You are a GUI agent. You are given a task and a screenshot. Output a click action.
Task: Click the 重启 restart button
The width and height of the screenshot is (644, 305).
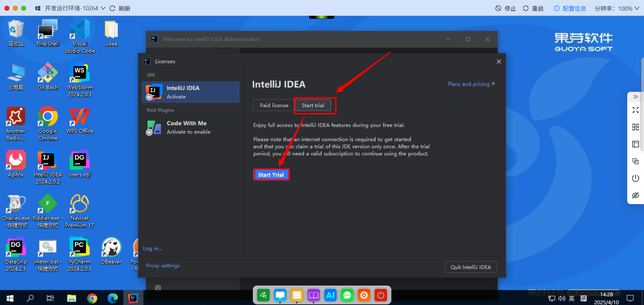coord(533,8)
